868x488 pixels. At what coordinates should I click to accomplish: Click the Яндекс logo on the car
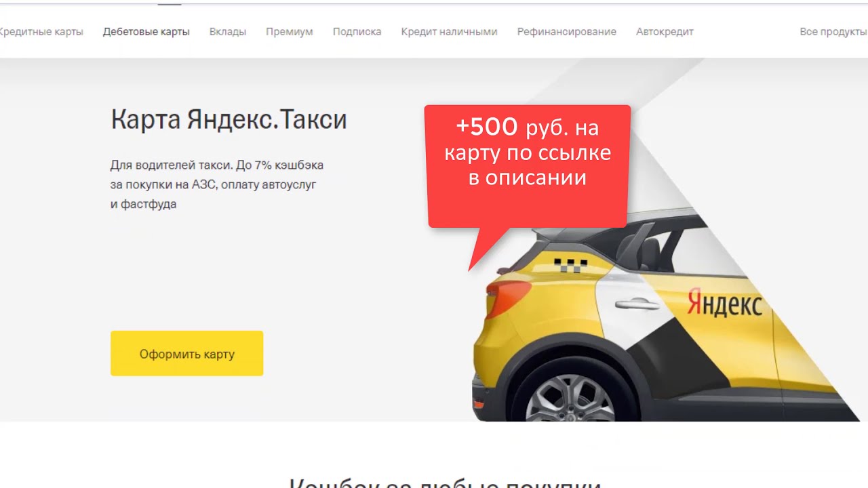[x=724, y=303]
